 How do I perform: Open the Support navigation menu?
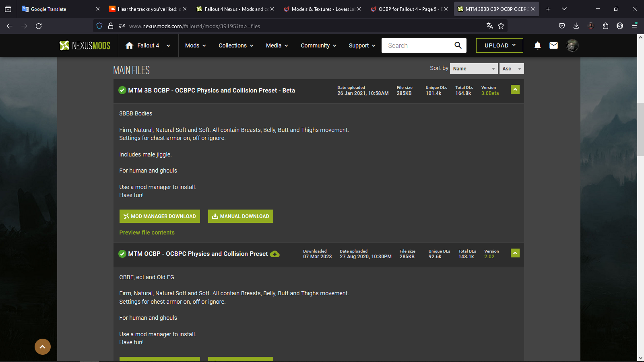(x=362, y=46)
